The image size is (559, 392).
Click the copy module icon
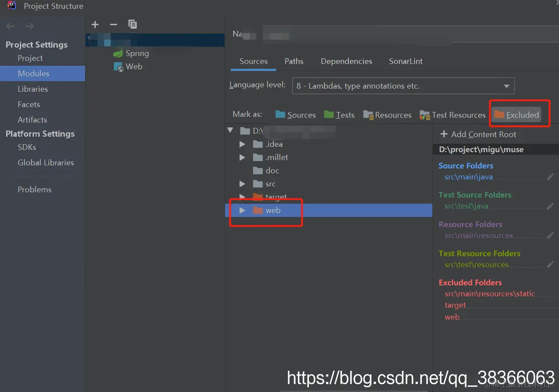(x=132, y=24)
